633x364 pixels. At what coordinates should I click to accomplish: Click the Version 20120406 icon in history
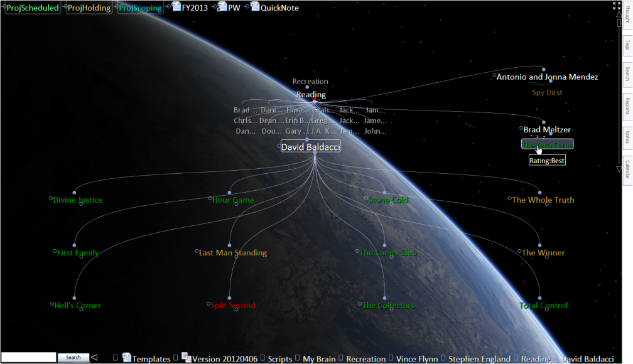click(186, 358)
